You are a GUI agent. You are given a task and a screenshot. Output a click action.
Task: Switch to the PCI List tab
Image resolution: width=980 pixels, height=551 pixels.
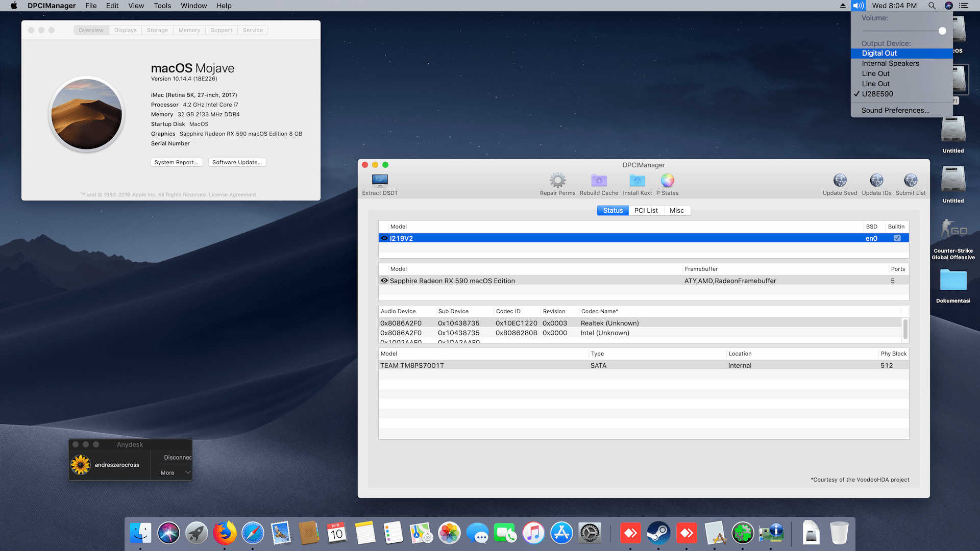point(646,210)
